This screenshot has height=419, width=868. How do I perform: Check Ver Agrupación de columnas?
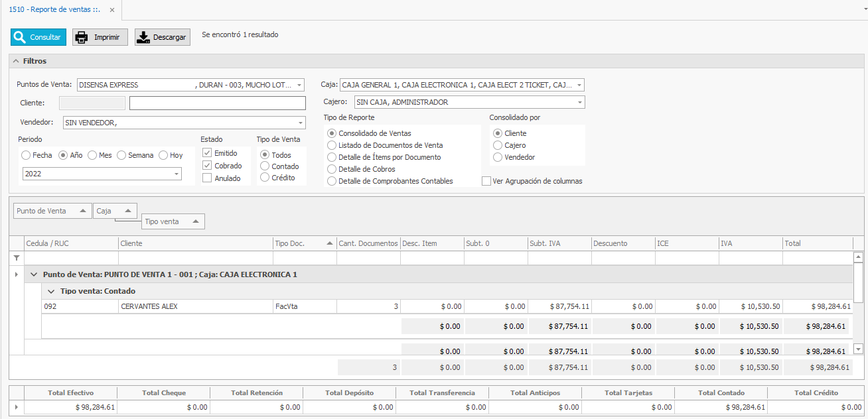click(486, 181)
